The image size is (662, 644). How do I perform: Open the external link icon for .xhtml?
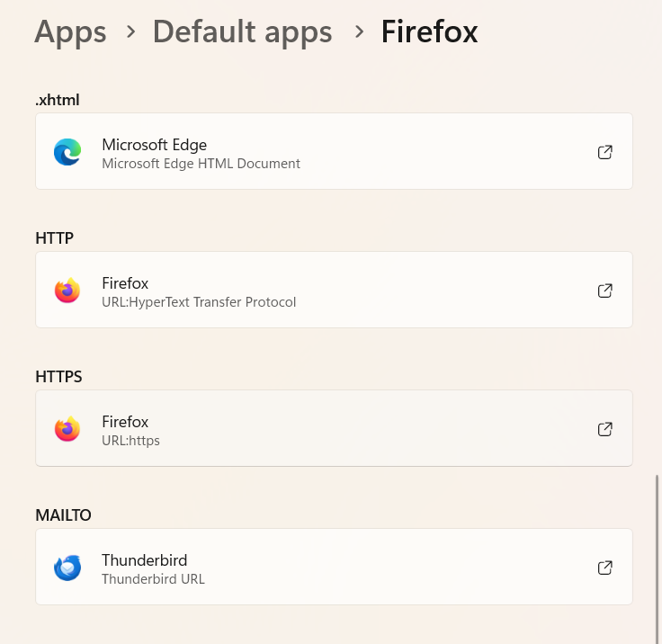[605, 152]
